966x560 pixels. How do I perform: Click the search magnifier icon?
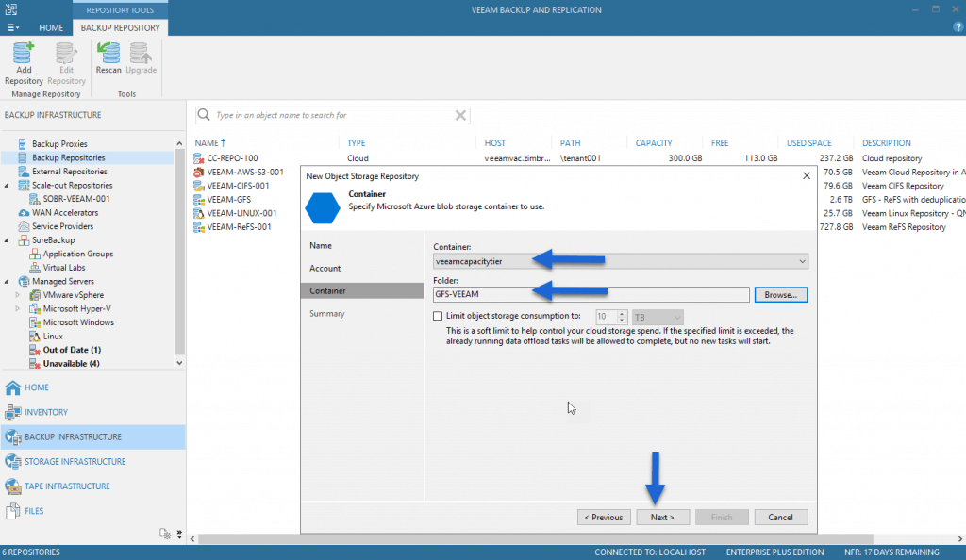click(204, 115)
